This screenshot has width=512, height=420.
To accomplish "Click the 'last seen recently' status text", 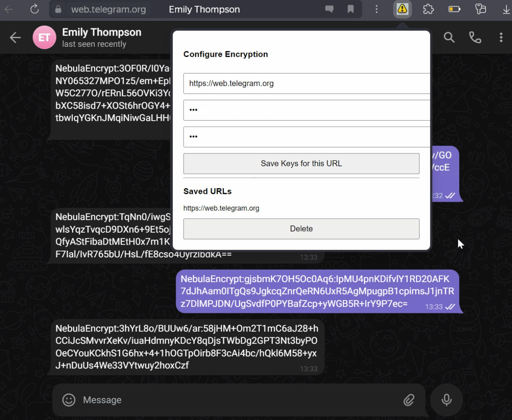I will [94, 44].
